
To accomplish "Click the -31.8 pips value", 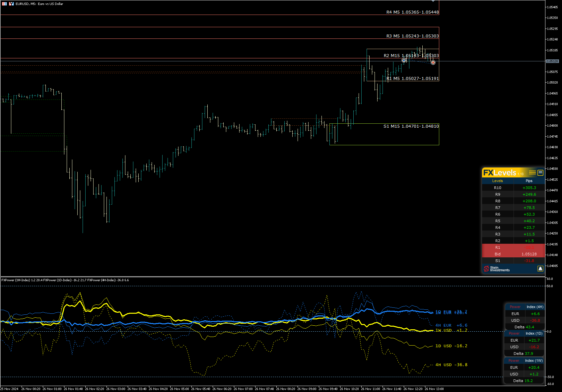I will point(529,261).
